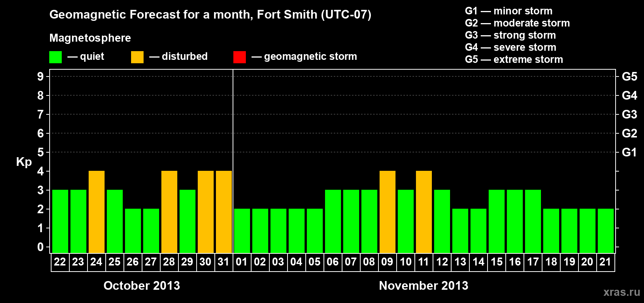Select the orange October 28 bar

[x=169, y=212]
